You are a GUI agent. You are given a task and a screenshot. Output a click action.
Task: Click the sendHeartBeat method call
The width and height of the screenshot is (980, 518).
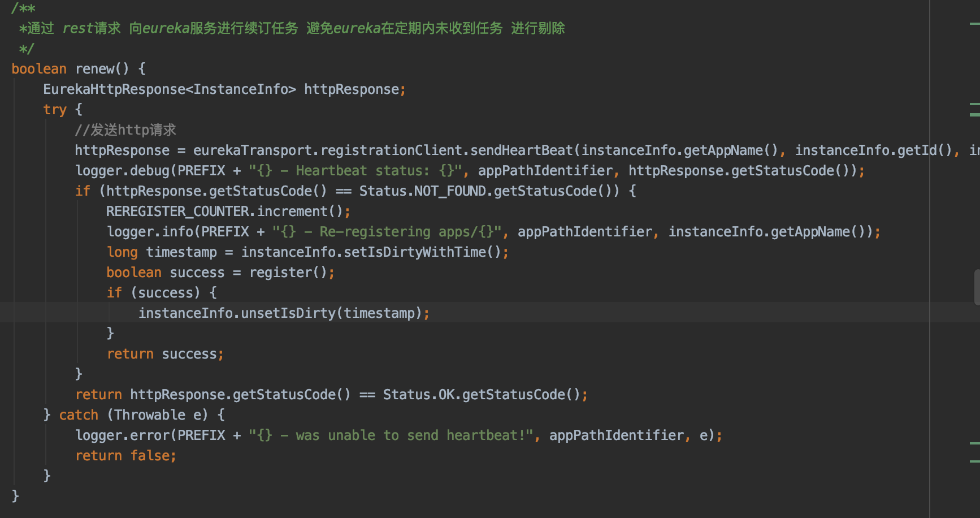coord(522,150)
